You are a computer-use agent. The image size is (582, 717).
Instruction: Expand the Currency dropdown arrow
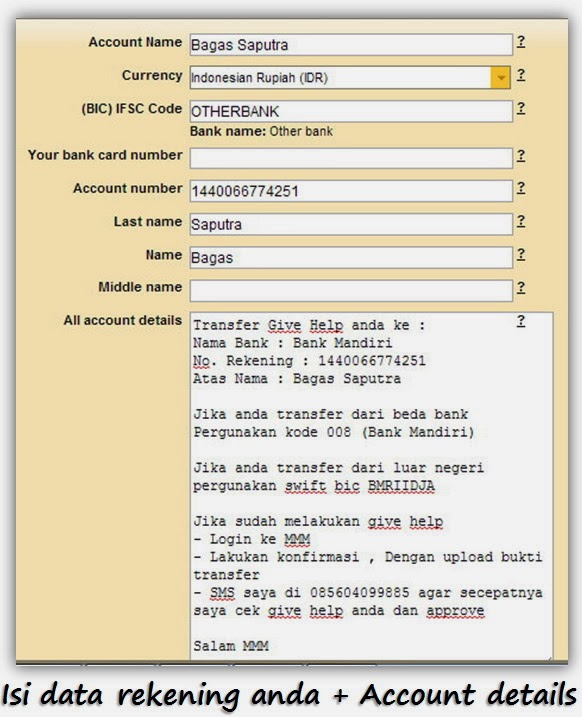click(501, 77)
